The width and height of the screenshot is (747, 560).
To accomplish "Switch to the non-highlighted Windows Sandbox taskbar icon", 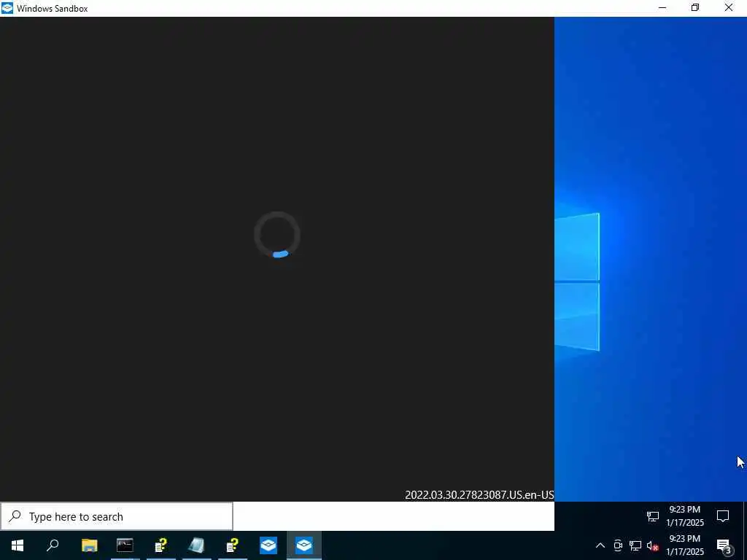I will pos(268,545).
